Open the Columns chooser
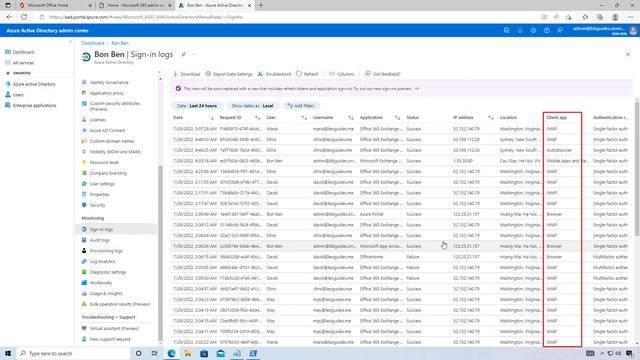640x360 pixels. [x=342, y=74]
